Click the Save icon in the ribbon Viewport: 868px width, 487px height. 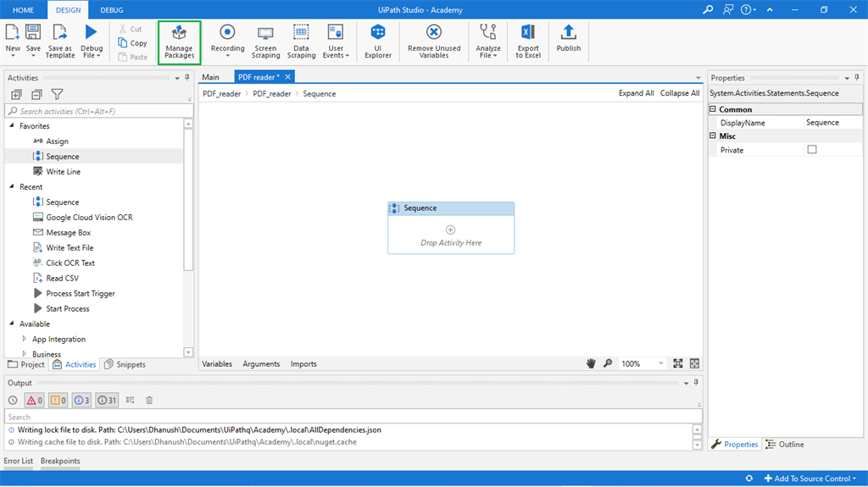33,32
